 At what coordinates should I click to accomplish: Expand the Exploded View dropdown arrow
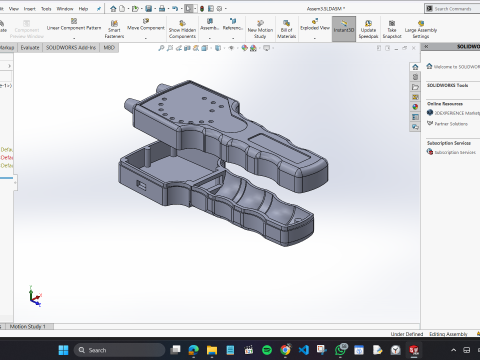(315, 38)
